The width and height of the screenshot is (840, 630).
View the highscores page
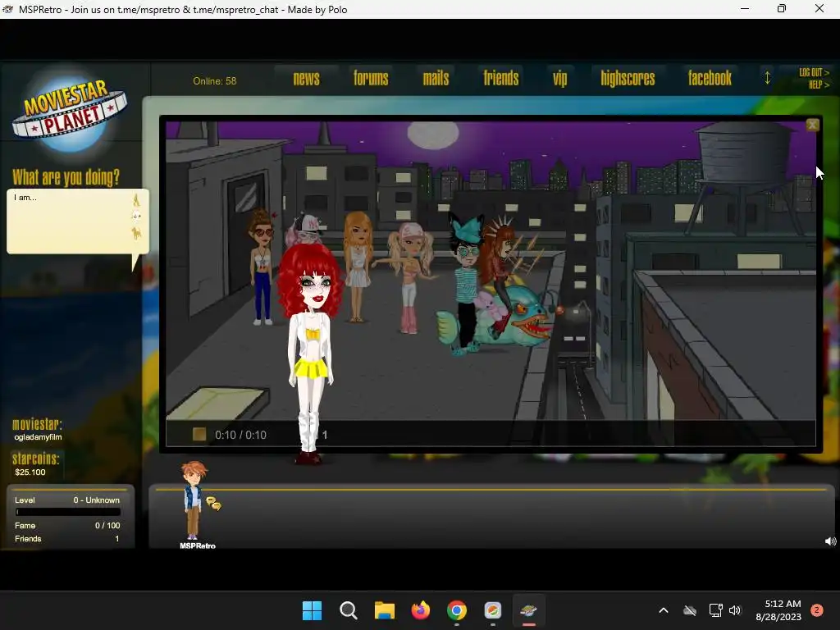point(628,79)
